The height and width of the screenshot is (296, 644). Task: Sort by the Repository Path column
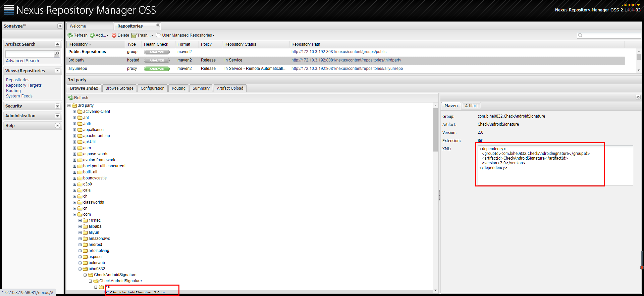(x=457, y=44)
